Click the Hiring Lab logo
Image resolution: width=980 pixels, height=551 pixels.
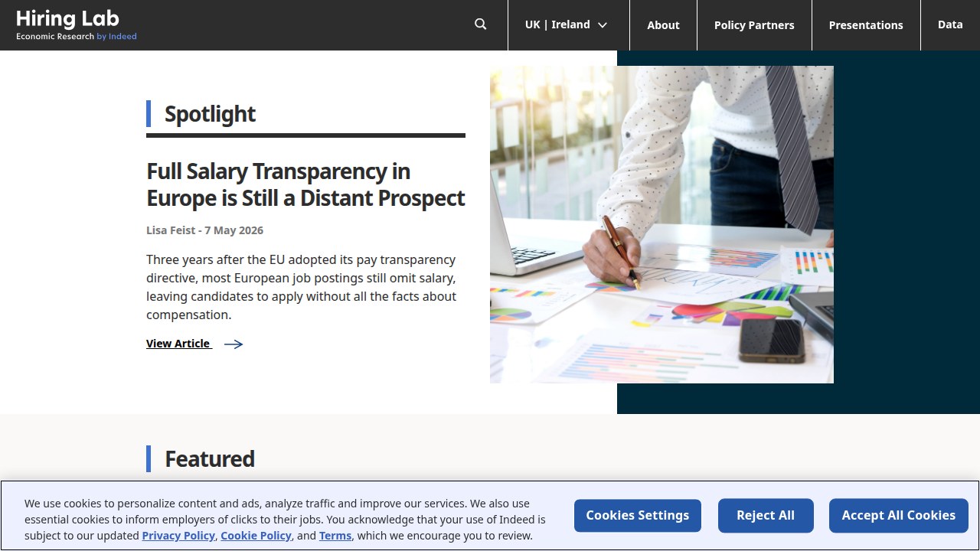(77, 24)
